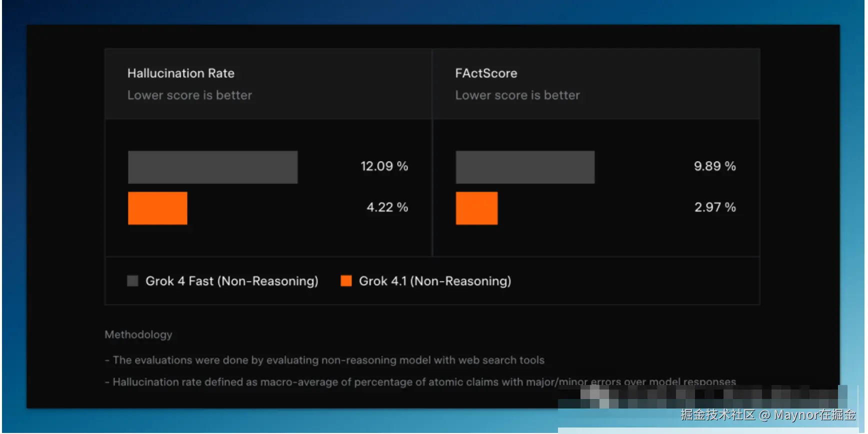Click the FActScore heading
Screen dimensions: 868x434
(x=486, y=73)
